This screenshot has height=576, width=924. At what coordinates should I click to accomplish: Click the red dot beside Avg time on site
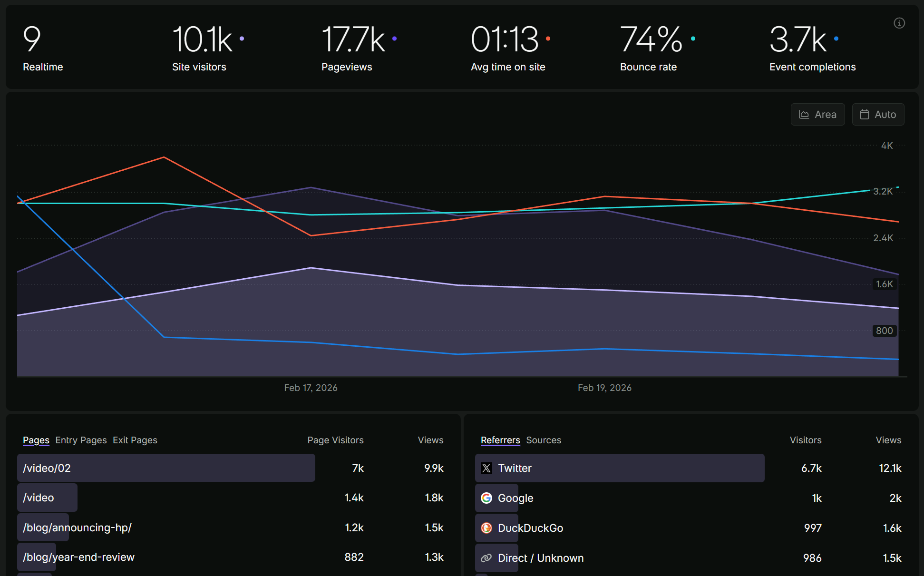pyautogui.click(x=548, y=39)
